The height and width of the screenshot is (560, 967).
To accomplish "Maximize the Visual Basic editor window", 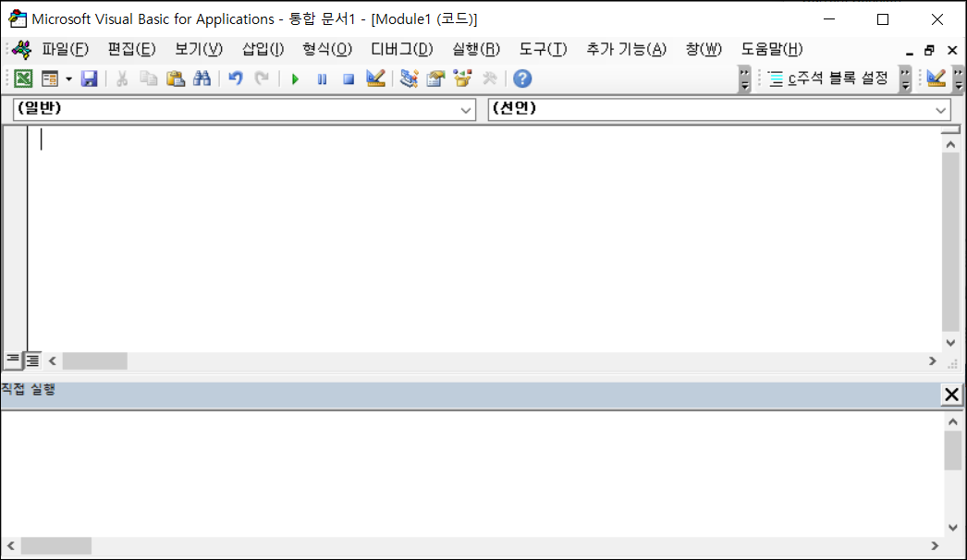I will pyautogui.click(x=883, y=19).
